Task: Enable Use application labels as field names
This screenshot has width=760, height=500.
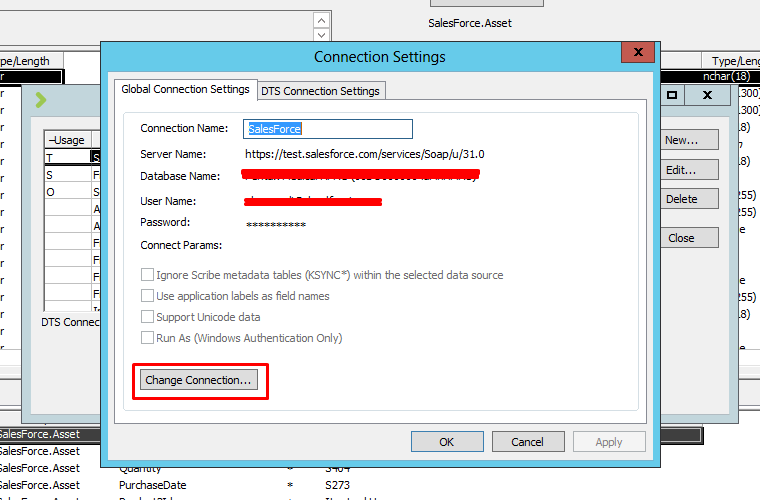Action: [147, 296]
